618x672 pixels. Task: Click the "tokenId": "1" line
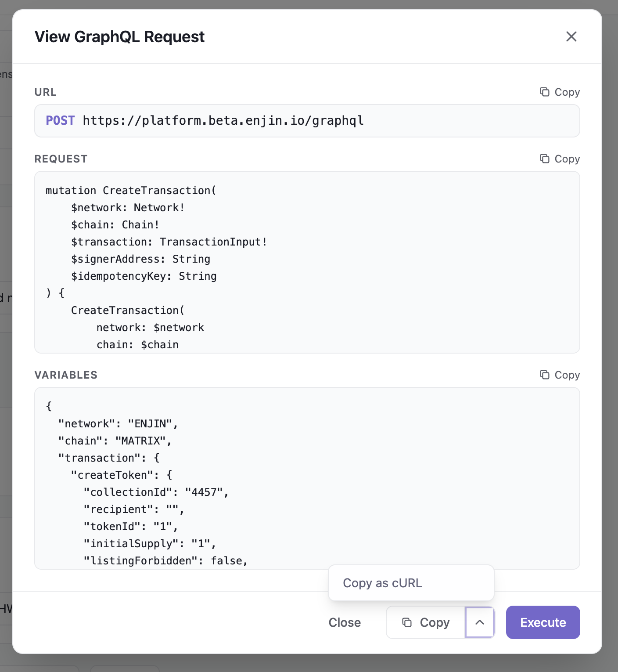pos(131,527)
